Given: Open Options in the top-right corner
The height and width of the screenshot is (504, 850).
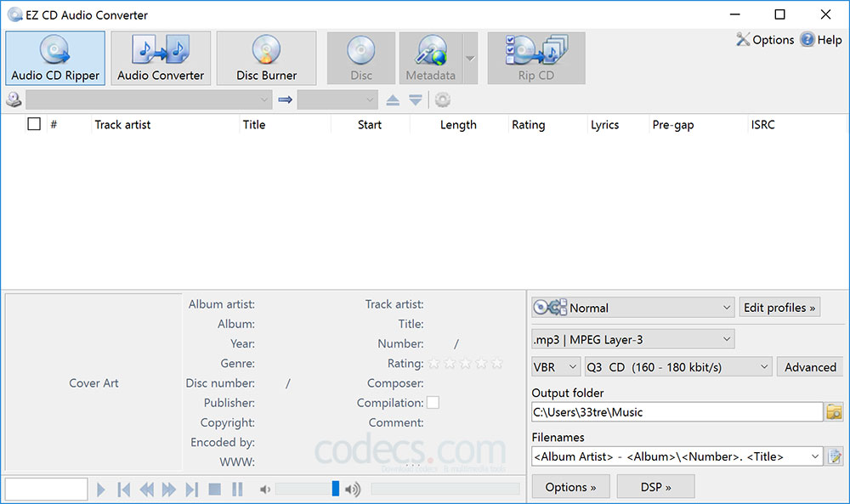Looking at the screenshot, I should (765, 40).
